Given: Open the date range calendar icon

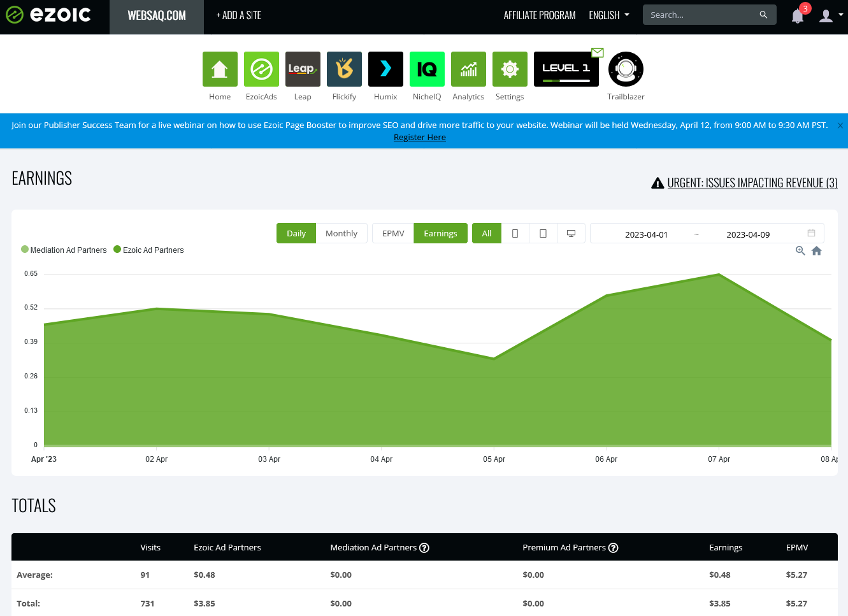Looking at the screenshot, I should [x=811, y=233].
